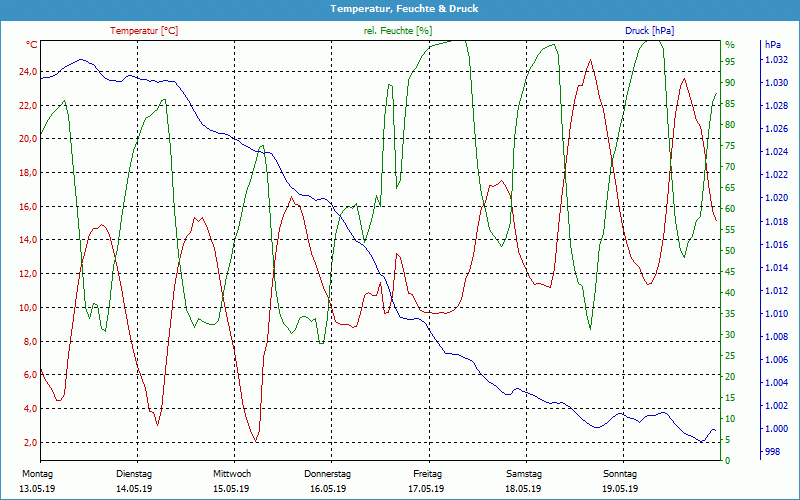
Task: Select the 'Sonntag' day label
Action: (620, 474)
